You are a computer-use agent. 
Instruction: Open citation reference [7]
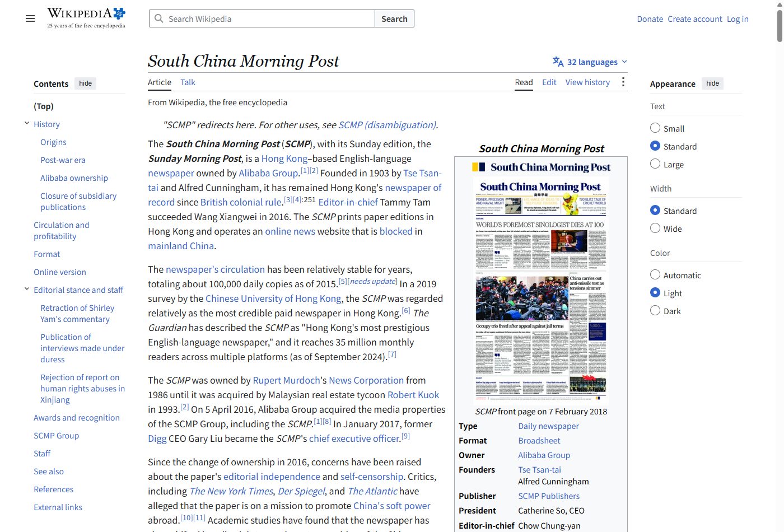click(392, 354)
